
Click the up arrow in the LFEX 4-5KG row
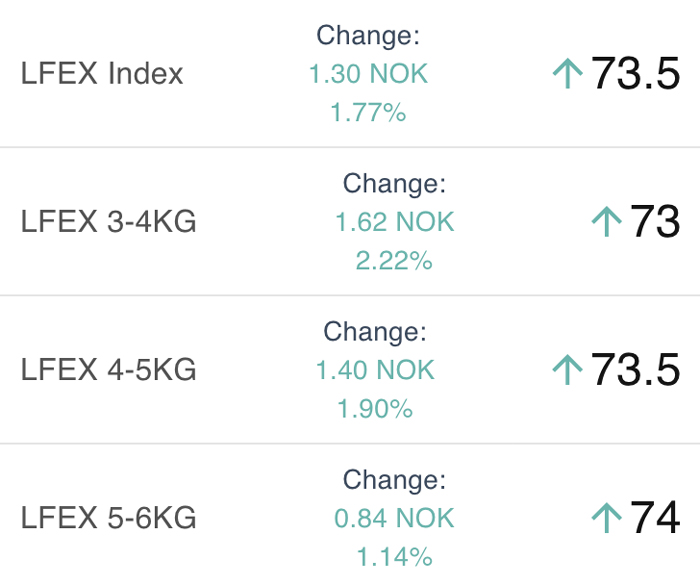tap(567, 370)
